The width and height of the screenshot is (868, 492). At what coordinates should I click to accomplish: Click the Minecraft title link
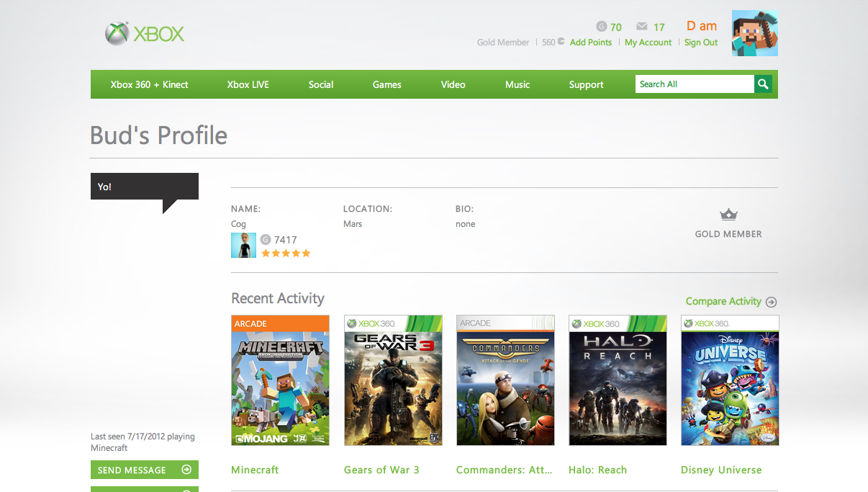click(x=255, y=470)
